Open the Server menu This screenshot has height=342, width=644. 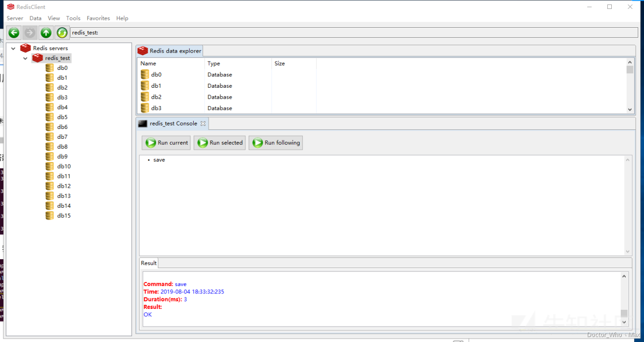point(15,18)
